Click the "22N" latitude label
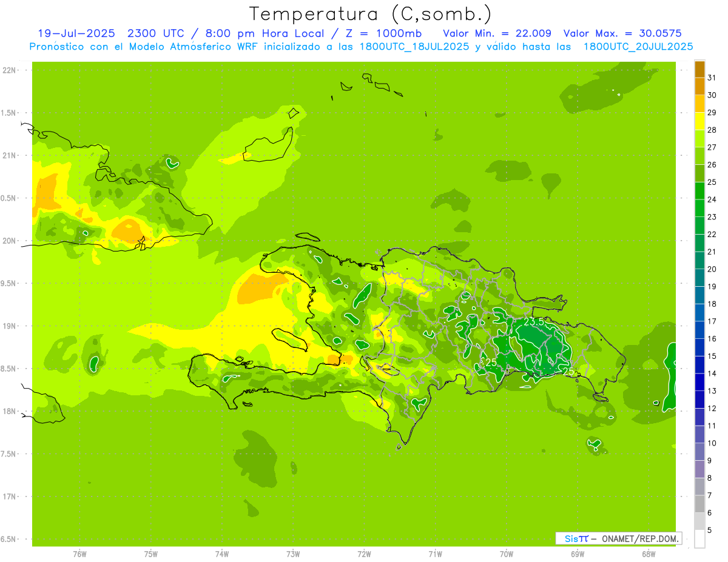Viewport: 728px width, 562px height. coord(9,70)
